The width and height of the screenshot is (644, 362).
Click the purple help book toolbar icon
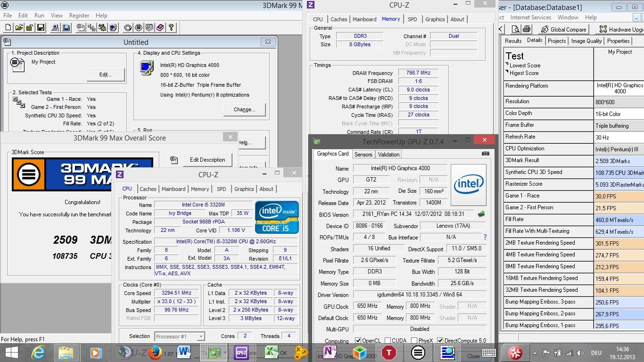pos(160,28)
